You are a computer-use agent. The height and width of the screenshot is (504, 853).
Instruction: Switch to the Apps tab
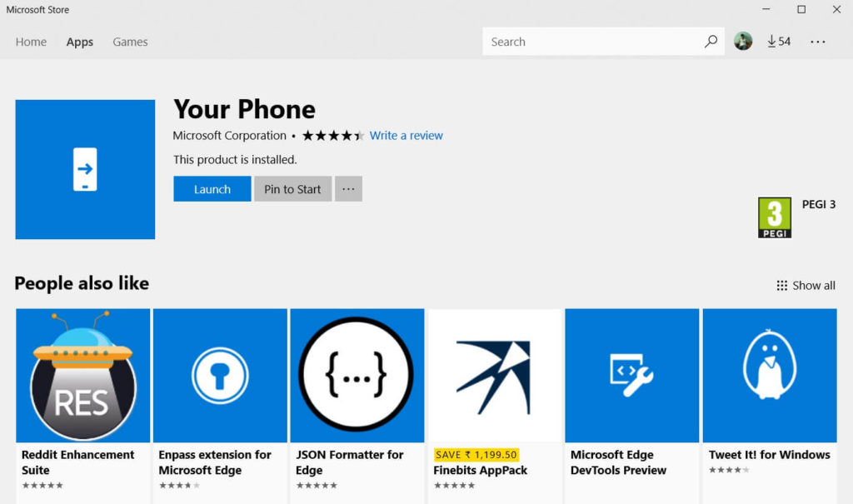(79, 42)
